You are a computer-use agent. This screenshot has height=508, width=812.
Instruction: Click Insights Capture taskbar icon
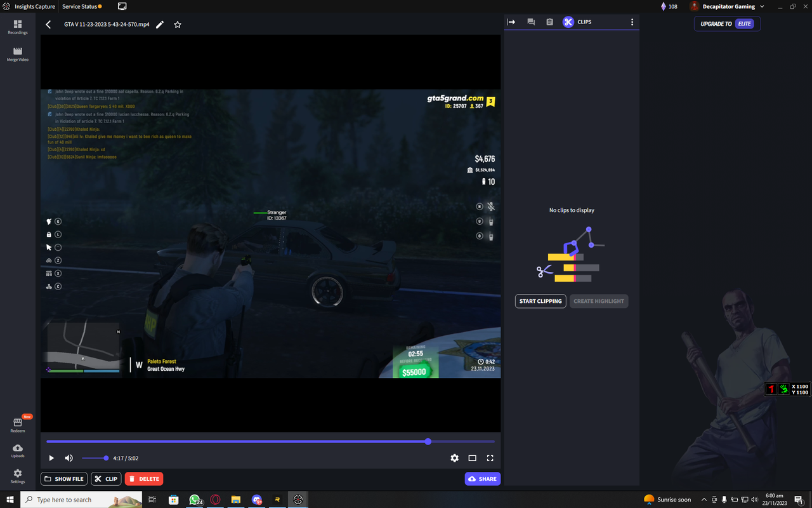coord(298,500)
